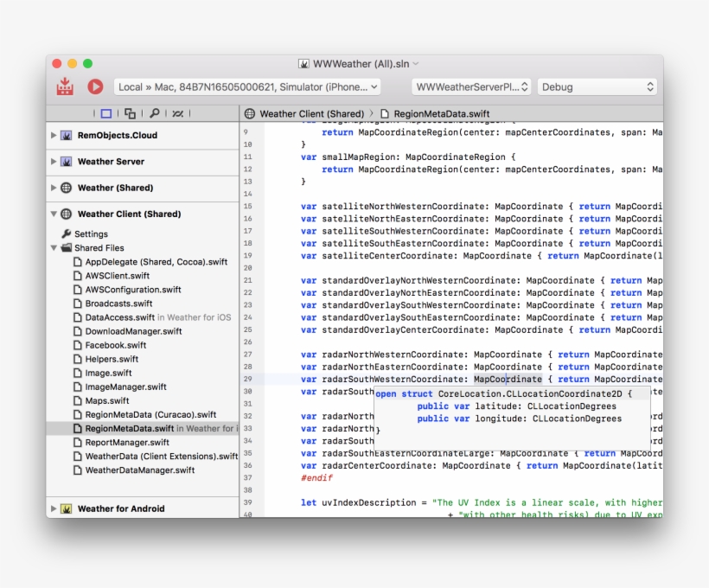Open AWSClient.swift file
This screenshot has width=709, height=588.
coord(117,276)
